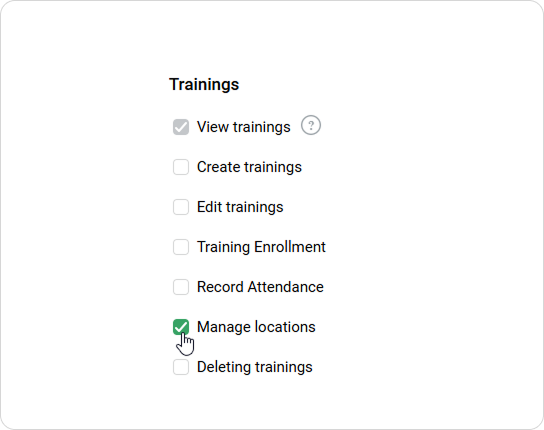Click the Edit trainings label text
The width and height of the screenshot is (544, 430).
tap(240, 207)
